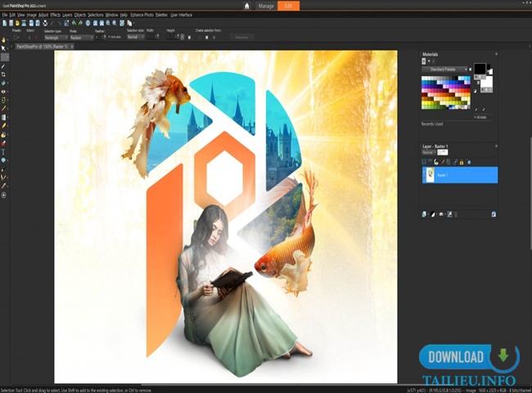Screen dimensions: 532x393
Task: Open the User Interface menu
Action: [x=181, y=15]
